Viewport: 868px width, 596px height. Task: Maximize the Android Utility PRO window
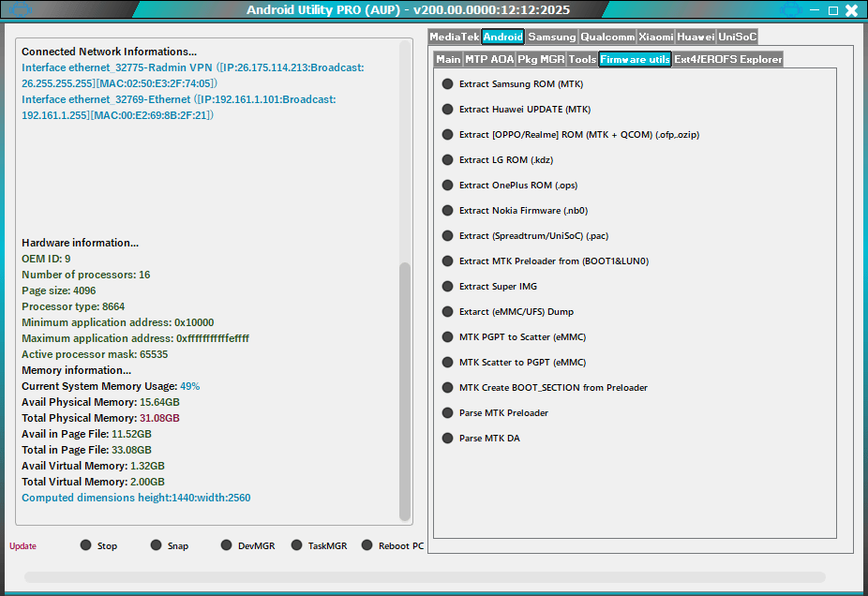833,10
